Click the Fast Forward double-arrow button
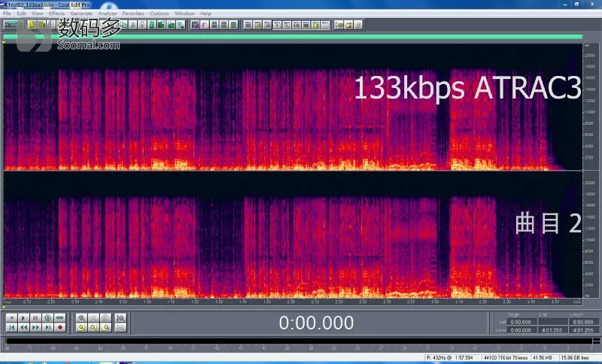The image size is (602, 364). (35, 327)
